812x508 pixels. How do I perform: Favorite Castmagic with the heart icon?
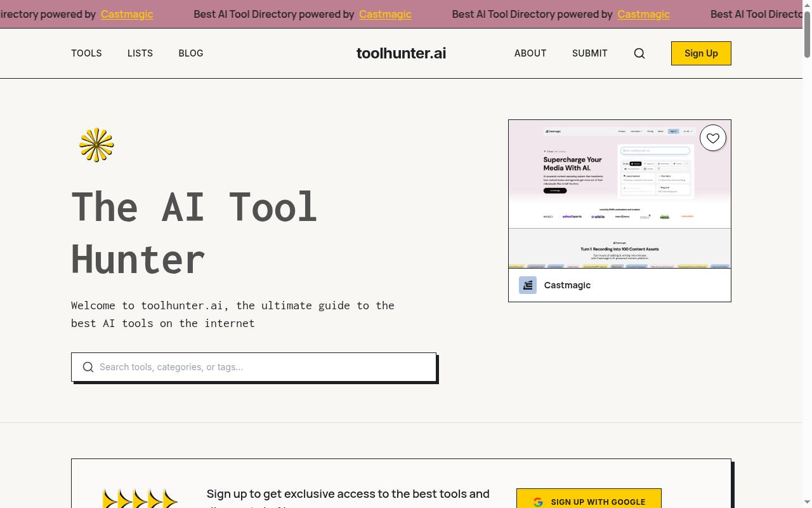(x=713, y=138)
